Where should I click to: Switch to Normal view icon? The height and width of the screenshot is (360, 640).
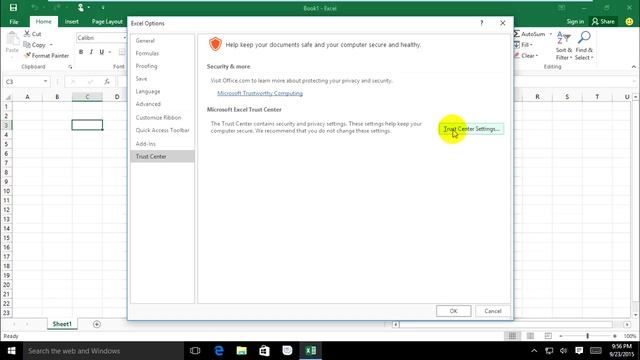pyautogui.click(x=512, y=336)
